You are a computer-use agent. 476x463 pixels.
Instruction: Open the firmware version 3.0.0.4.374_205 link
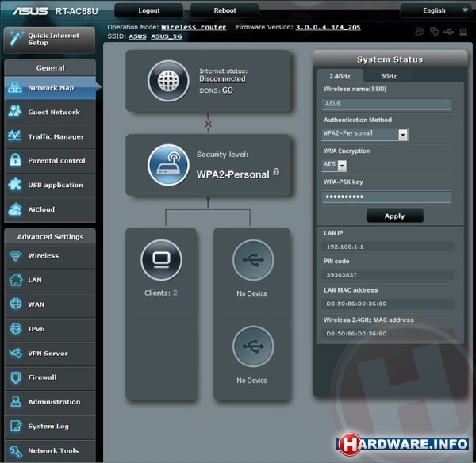328,27
